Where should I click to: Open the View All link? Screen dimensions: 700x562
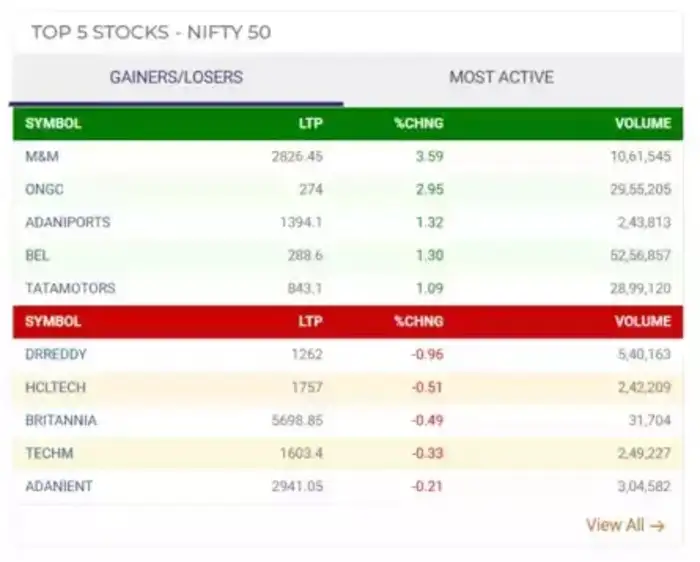(x=625, y=525)
